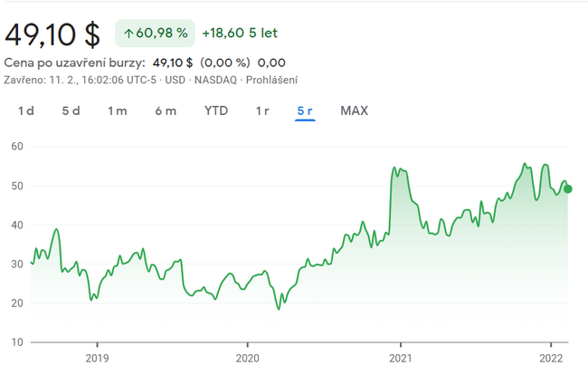
Task: Click the 2020 label on the x-axis
Action: 247,358
